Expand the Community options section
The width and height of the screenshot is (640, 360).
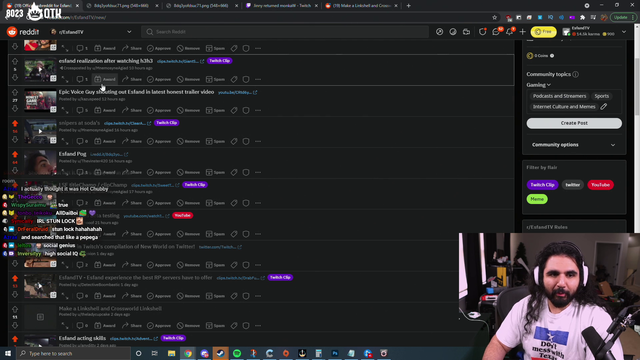pyautogui.click(x=574, y=145)
